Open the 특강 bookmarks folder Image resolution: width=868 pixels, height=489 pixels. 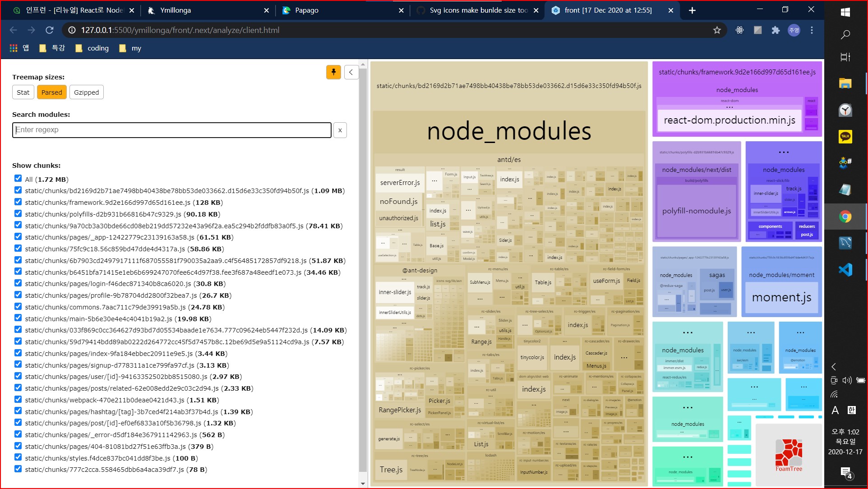(x=52, y=48)
